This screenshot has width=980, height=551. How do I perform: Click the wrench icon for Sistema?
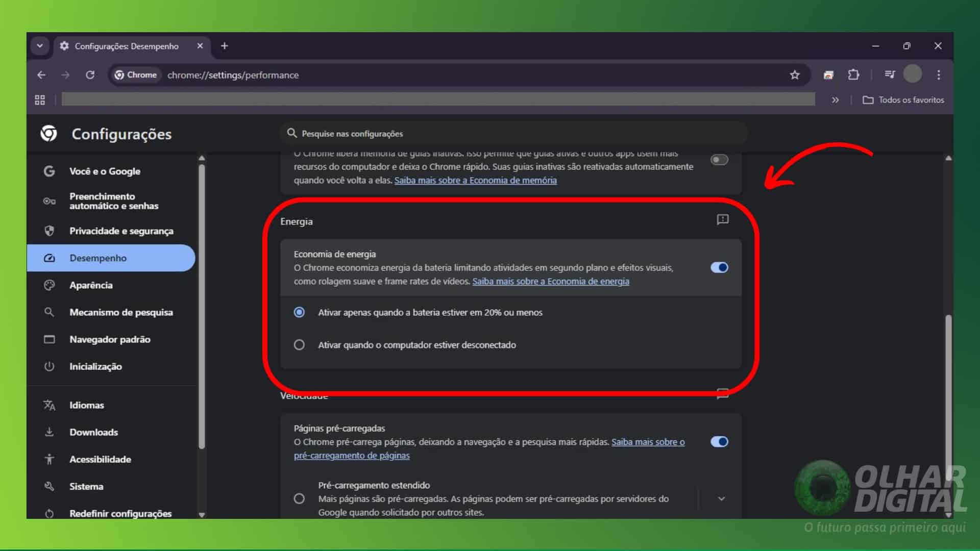(x=49, y=486)
